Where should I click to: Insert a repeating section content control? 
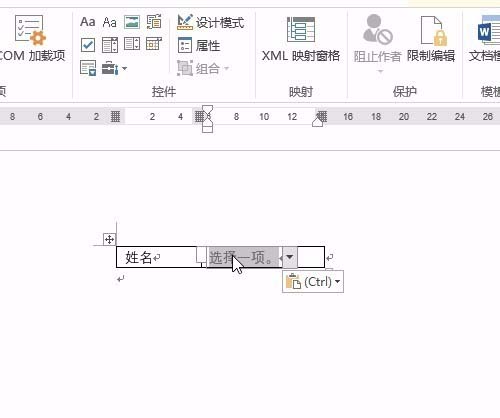(88, 68)
